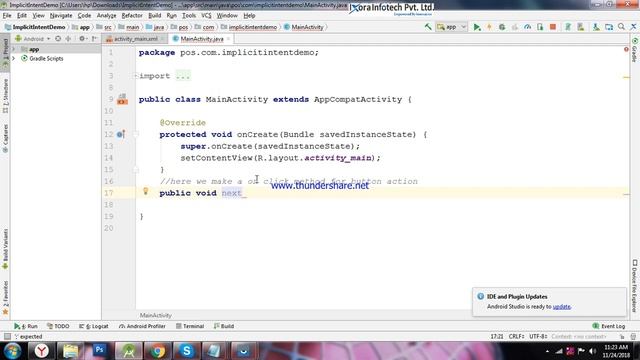Stop the app with the red square

[x=553, y=27]
